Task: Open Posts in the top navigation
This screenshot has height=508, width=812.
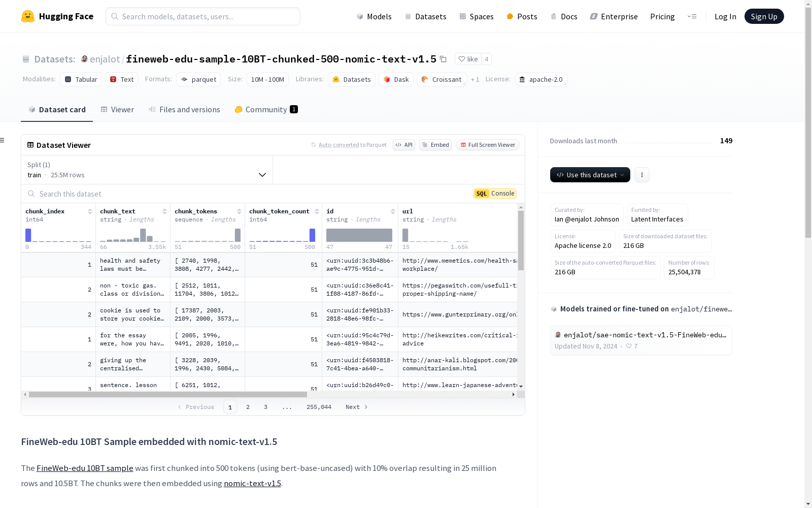Action: click(x=522, y=16)
